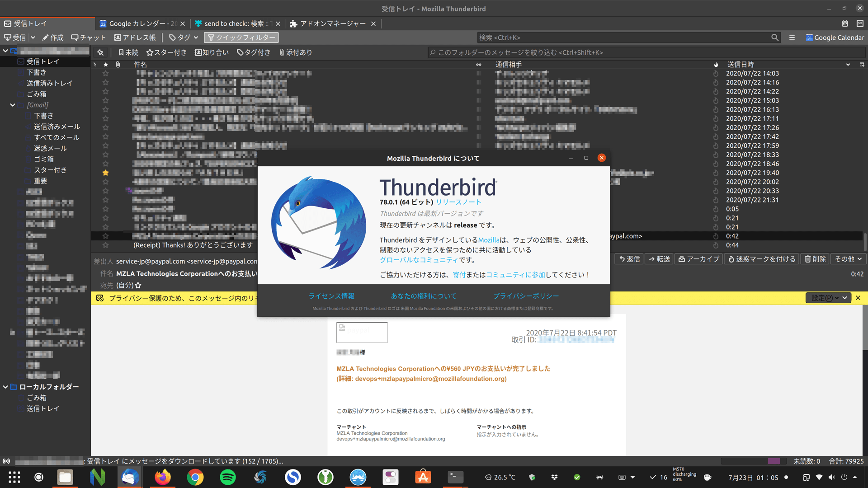This screenshot has height=488, width=868.
Task: Unstar the 2020/07/22 19:40 starred message
Action: (x=105, y=173)
